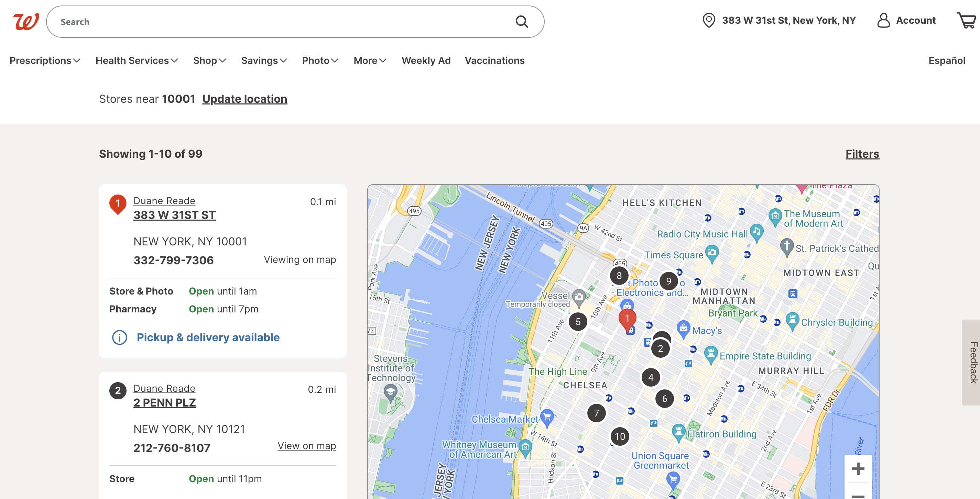
Task: Open the Savings dropdown menu
Action: pyautogui.click(x=264, y=60)
